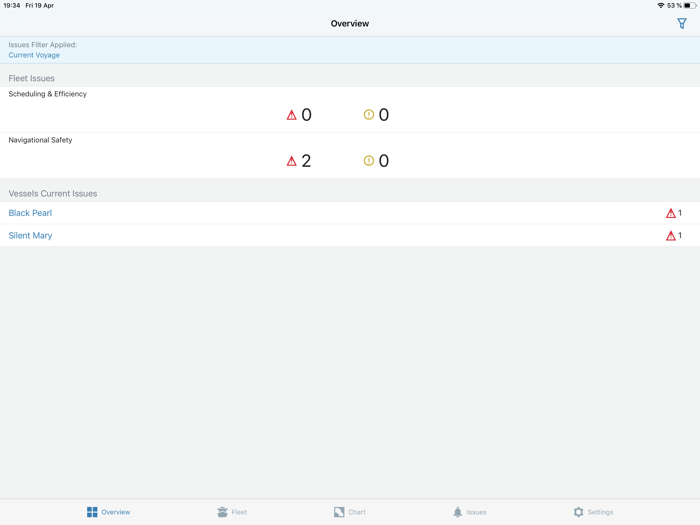Open the issues filter funnel icon
700x525 pixels.
(682, 23)
